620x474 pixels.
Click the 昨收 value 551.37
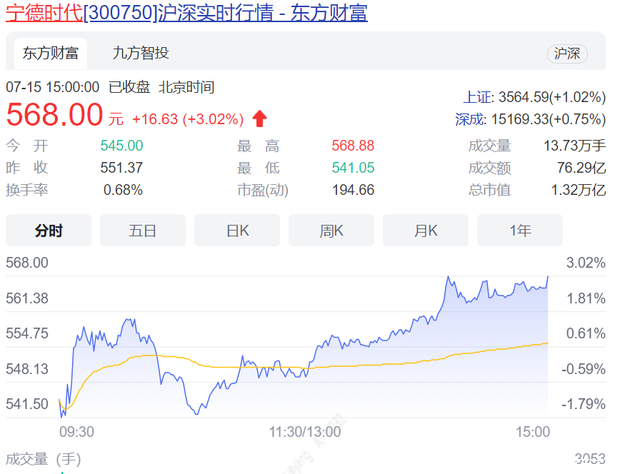point(121,168)
